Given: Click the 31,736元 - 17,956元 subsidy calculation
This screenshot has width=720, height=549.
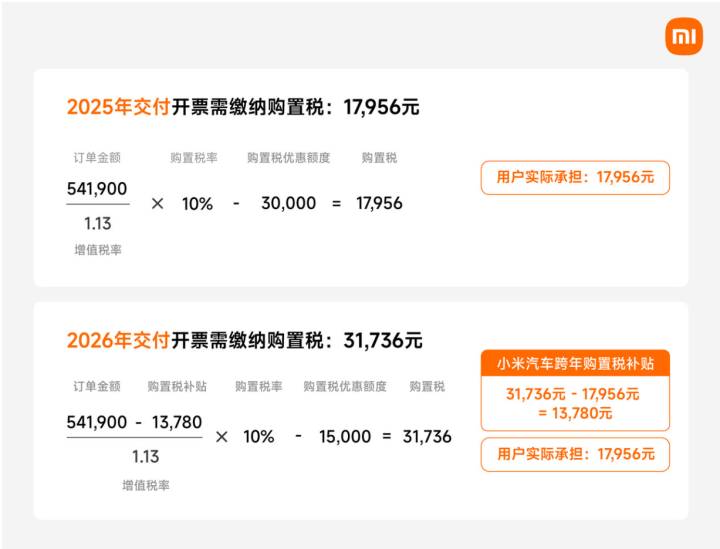Looking at the screenshot, I should coord(573,394).
